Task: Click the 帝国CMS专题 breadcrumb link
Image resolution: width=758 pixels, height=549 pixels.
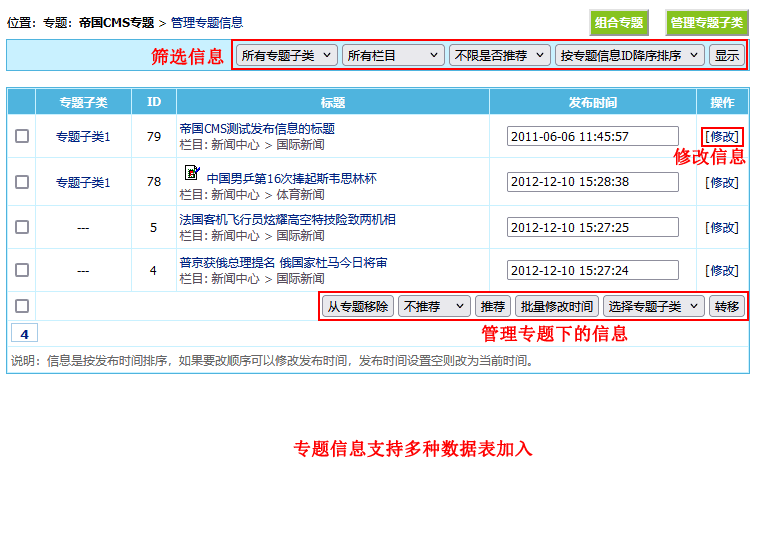Action: tap(116, 22)
